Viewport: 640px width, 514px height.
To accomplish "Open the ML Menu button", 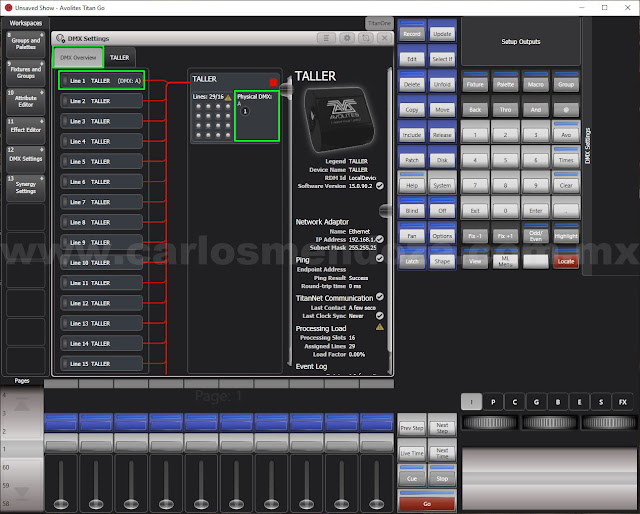I will (x=505, y=259).
